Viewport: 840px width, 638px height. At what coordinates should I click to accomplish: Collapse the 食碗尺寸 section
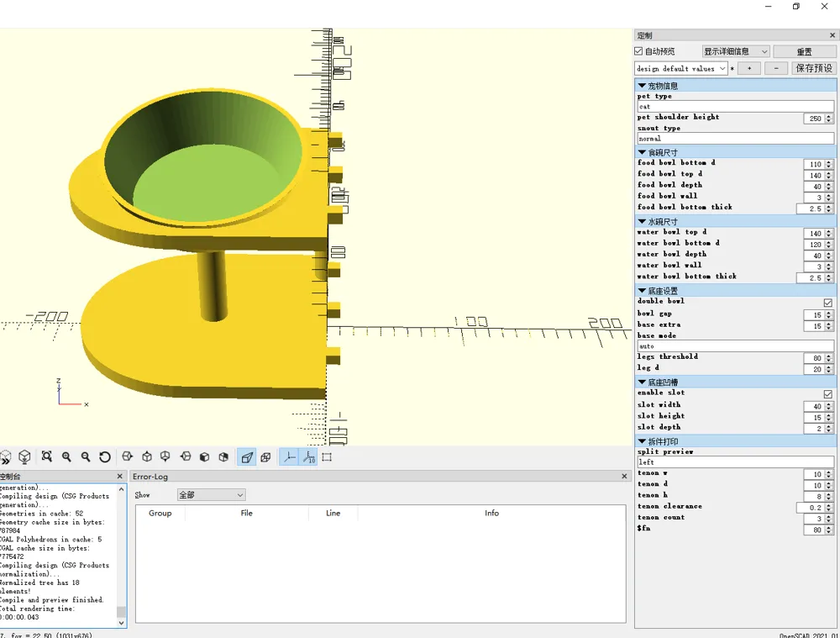[642, 152]
